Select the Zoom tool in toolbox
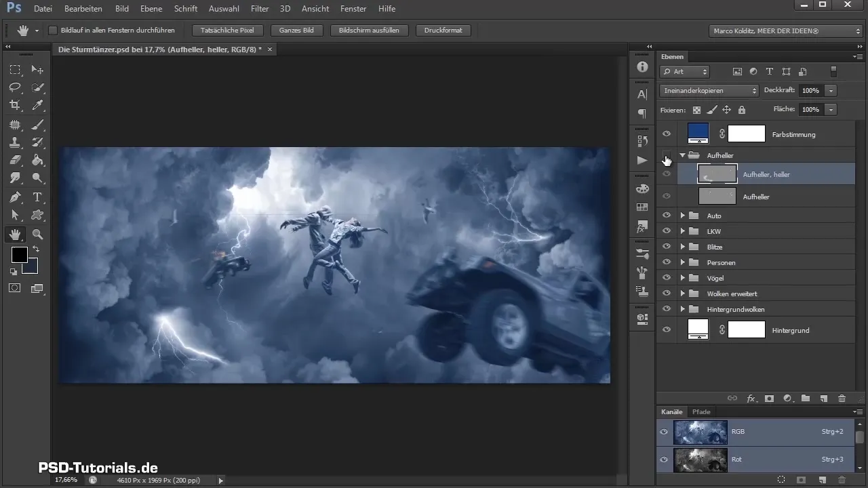This screenshot has height=488, width=868. click(38, 235)
